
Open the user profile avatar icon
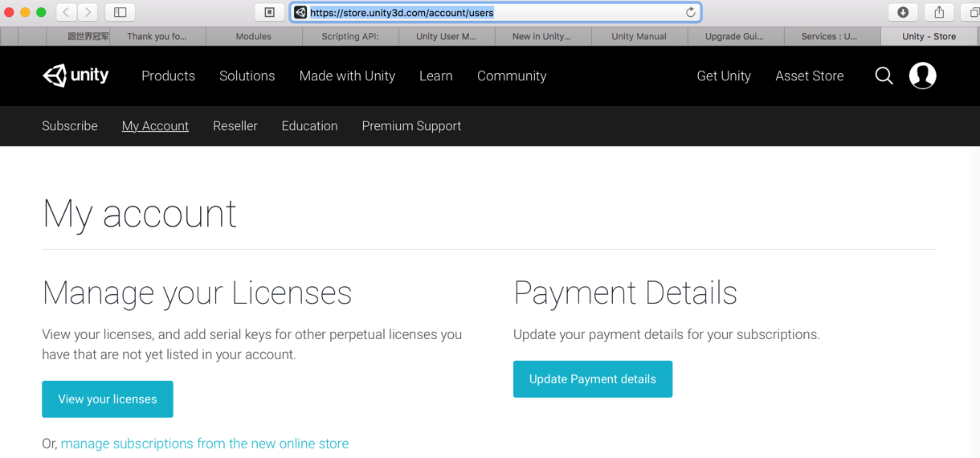tap(922, 76)
